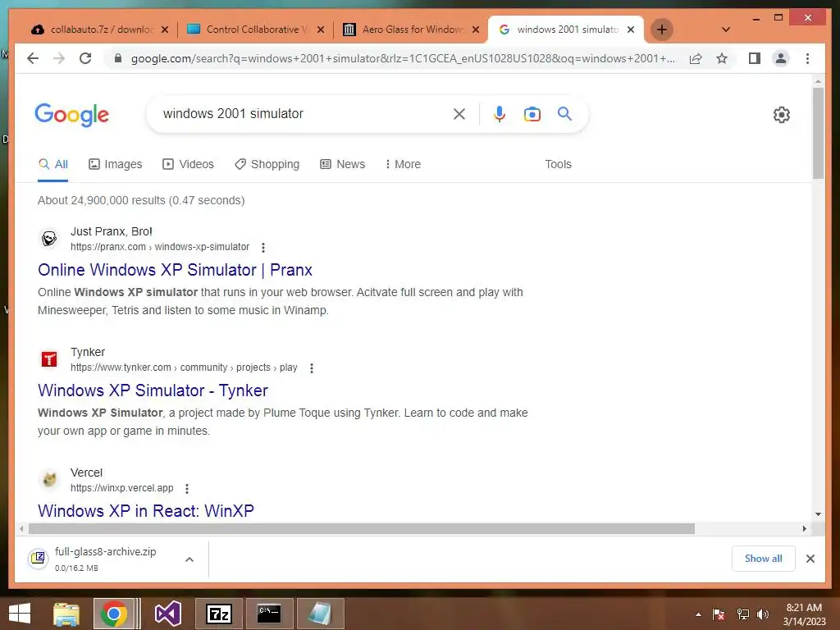Open the Chrome three-dot menu
The height and width of the screenshot is (630, 840).
tap(807, 58)
